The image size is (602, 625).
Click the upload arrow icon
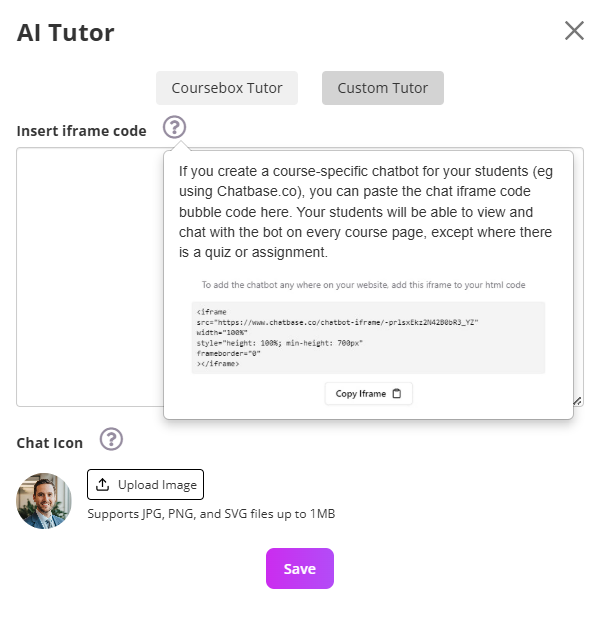pyautogui.click(x=103, y=485)
